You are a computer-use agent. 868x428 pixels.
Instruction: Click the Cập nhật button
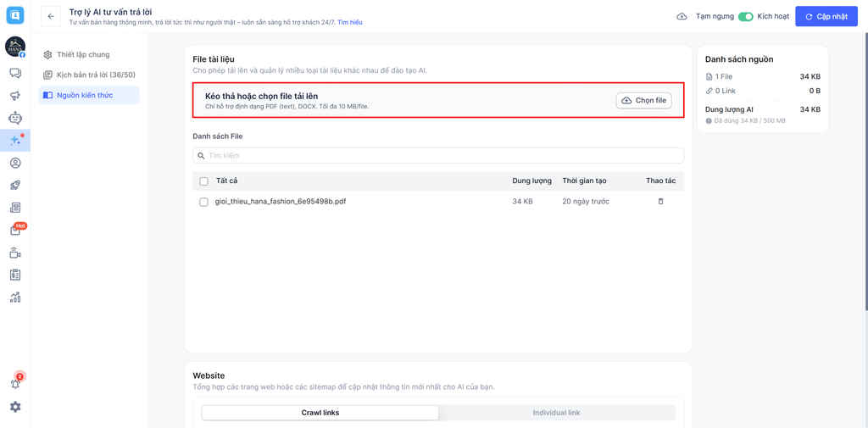[826, 16]
